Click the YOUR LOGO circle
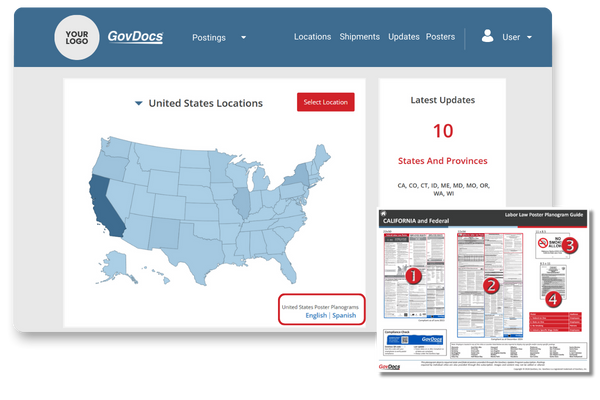 click(x=77, y=38)
